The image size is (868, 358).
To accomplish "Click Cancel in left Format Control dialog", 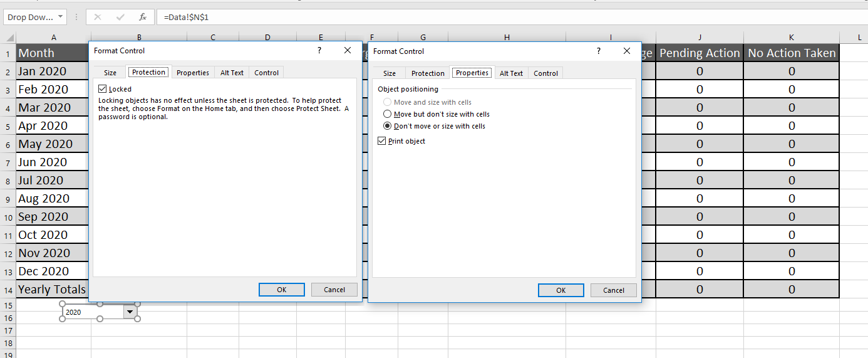I will pyautogui.click(x=334, y=290).
